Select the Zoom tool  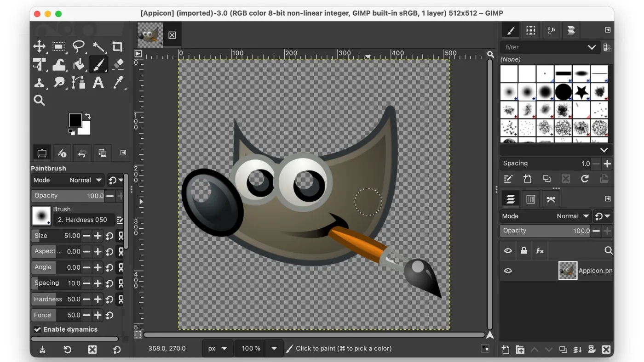coord(39,100)
